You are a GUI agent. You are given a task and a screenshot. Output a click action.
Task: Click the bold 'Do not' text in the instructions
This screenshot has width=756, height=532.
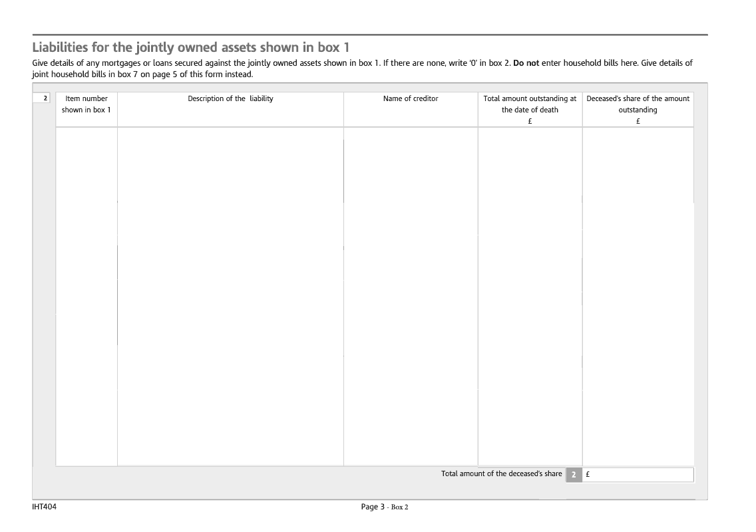[526, 63]
